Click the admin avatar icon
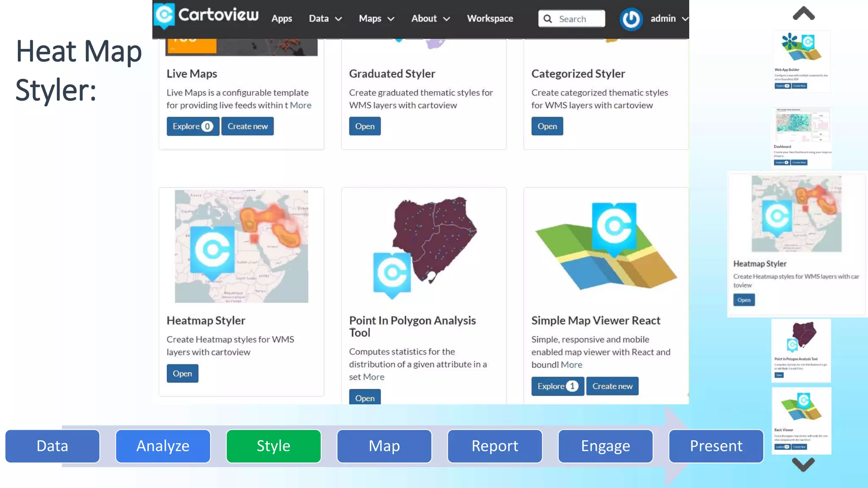868x488 pixels. pos(631,19)
